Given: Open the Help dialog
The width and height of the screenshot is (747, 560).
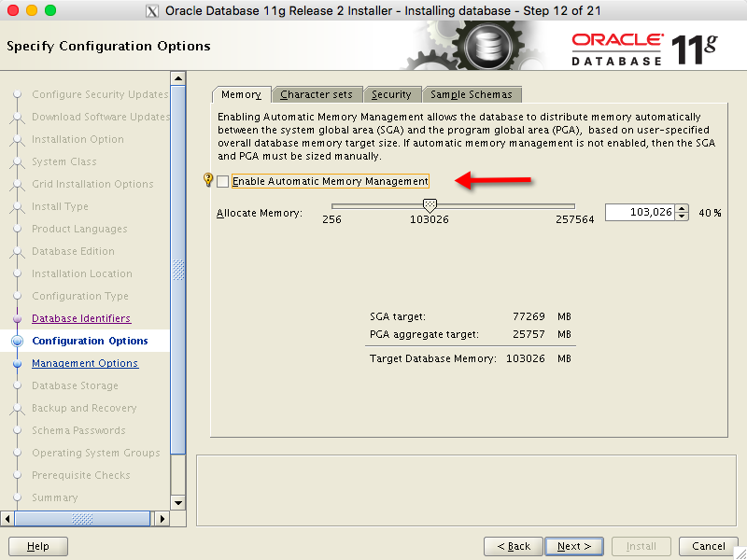Looking at the screenshot, I should [38, 546].
